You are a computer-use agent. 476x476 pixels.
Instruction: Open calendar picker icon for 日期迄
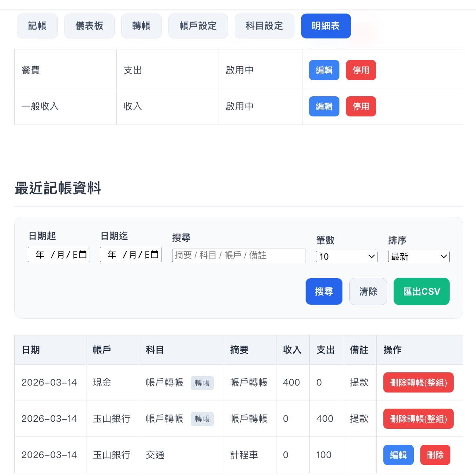(155, 254)
